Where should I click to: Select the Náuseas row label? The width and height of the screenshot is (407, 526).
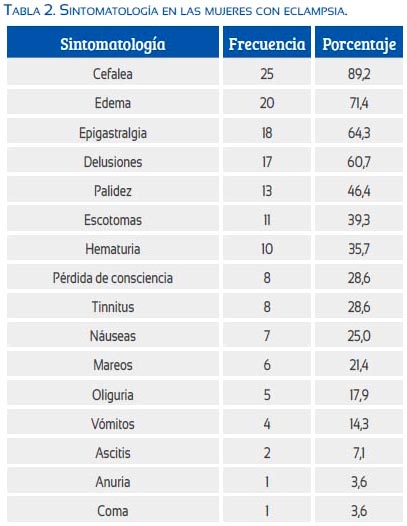point(113,336)
